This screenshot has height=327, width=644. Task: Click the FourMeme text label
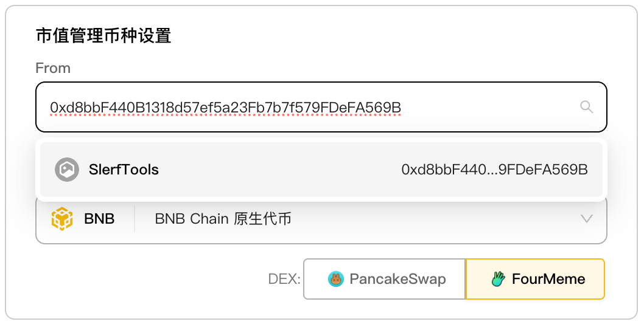coord(548,279)
